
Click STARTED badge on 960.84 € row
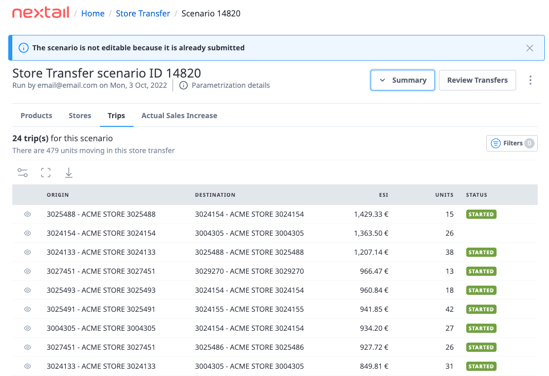tap(481, 290)
